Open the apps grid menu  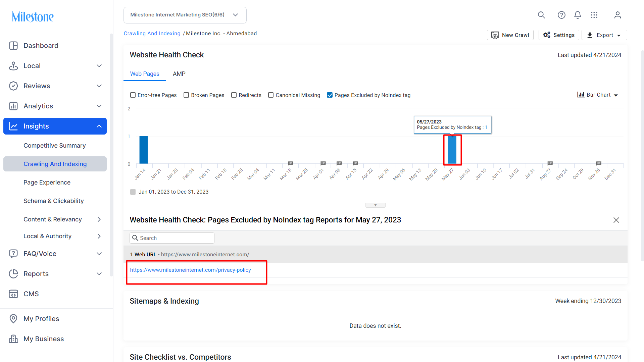[594, 15]
